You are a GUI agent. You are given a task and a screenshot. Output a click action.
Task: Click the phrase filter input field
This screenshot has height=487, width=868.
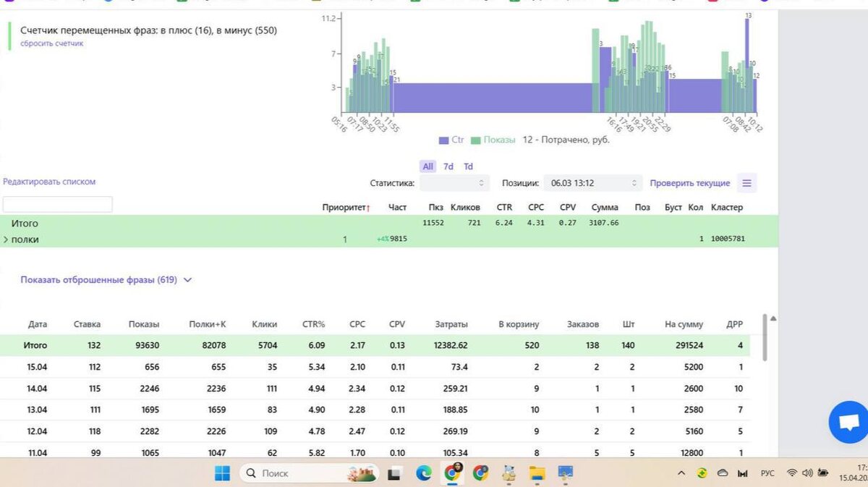pyautogui.click(x=58, y=204)
